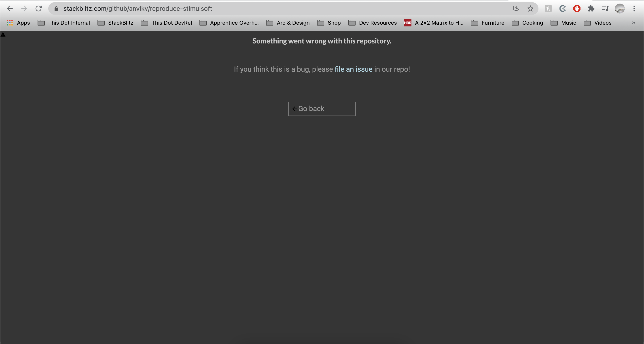Click the install site download icon
This screenshot has height=344, width=644.
516,9
